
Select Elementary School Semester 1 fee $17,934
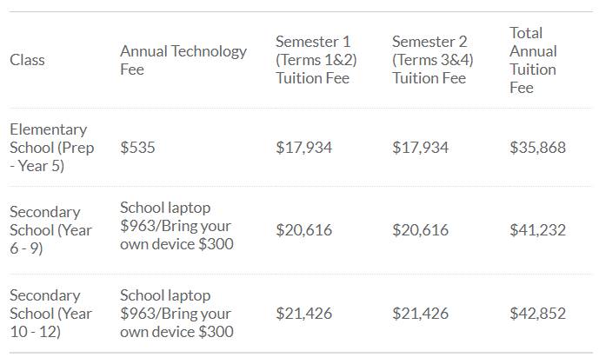pos(303,148)
